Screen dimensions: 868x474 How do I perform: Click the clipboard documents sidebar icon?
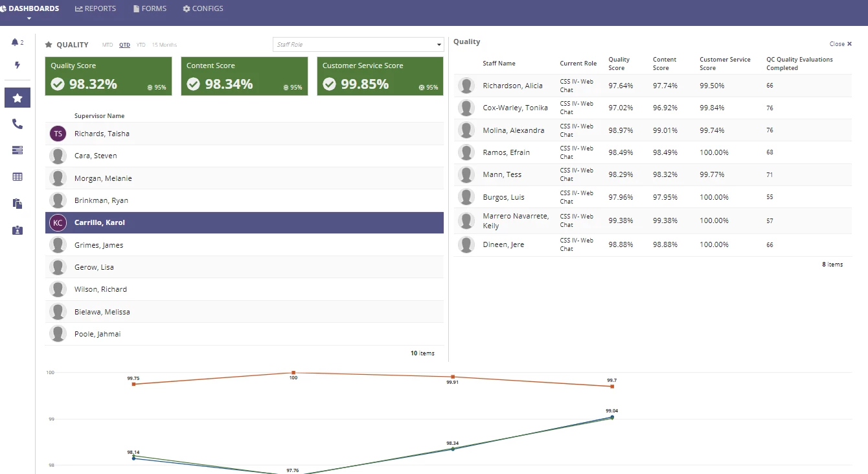17,204
